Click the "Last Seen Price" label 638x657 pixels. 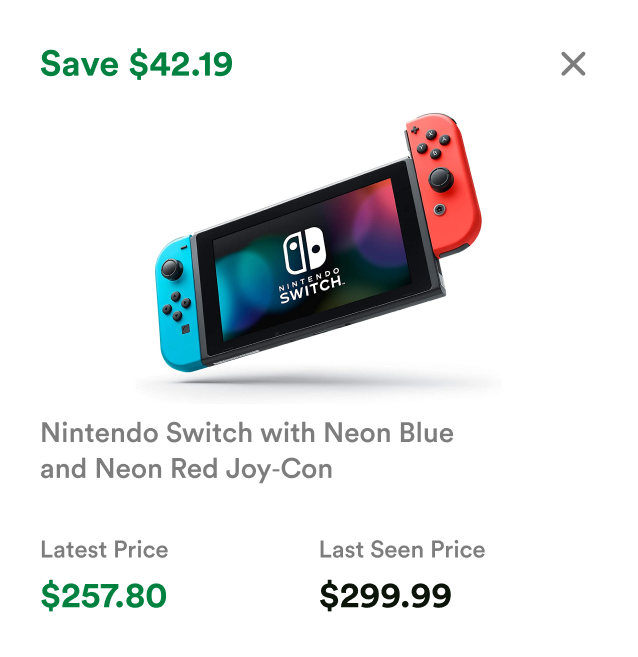[402, 549]
